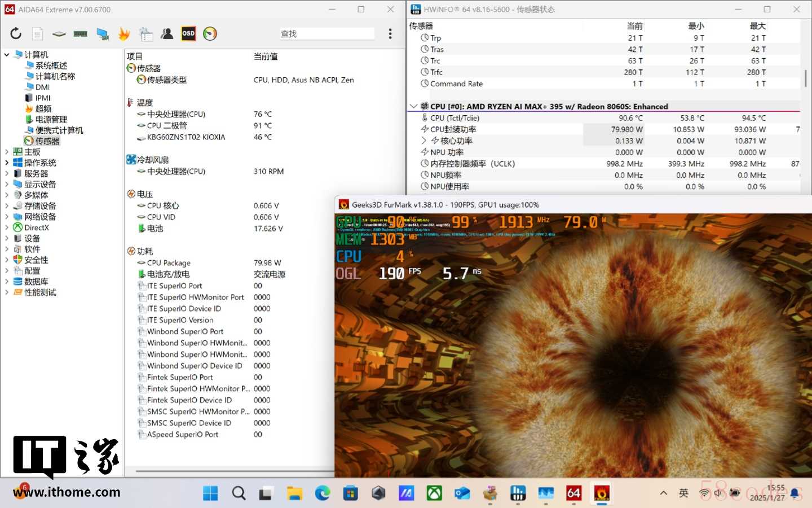Open Xbox app from the taskbar
812x508 pixels.
[434, 493]
